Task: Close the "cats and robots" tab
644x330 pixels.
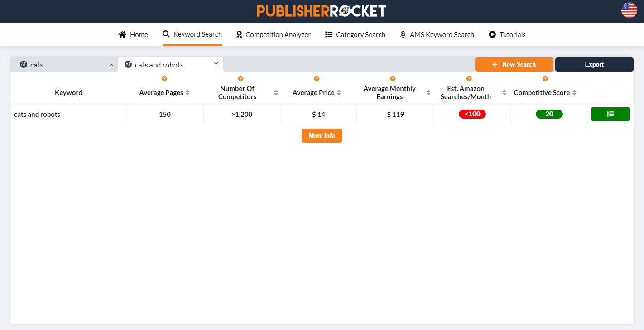Action: 216,64
